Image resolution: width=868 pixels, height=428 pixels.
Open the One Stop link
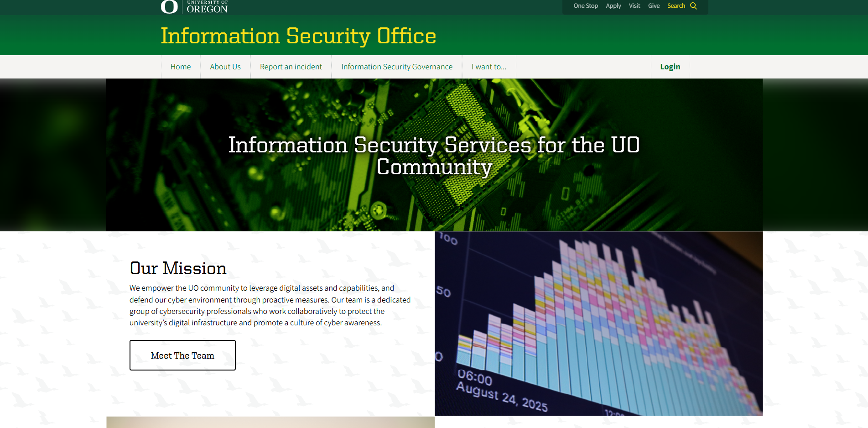pos(586,5)
